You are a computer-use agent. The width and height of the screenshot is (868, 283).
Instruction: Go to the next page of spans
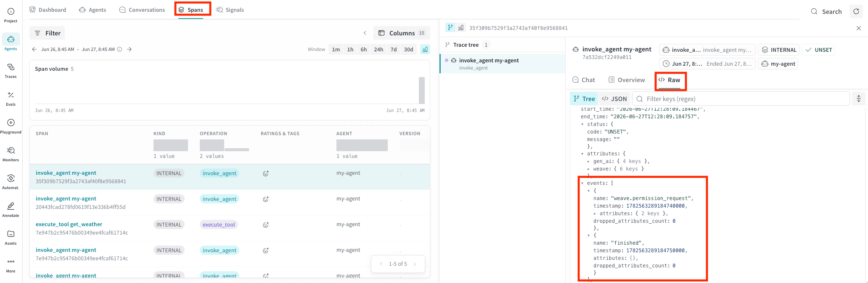point(415,264)
